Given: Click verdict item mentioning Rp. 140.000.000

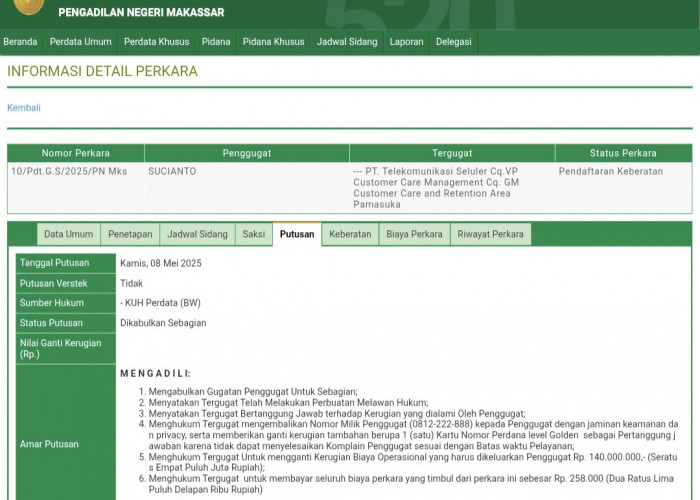Looking at the screenshot, I should click(413, 462).
